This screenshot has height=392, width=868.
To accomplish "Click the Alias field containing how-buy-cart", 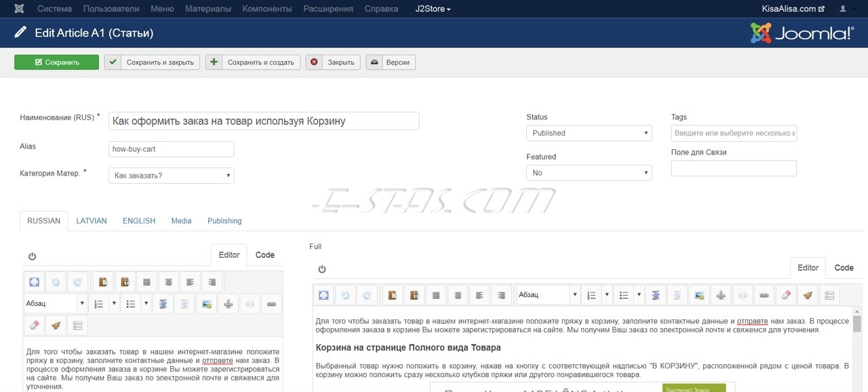I will click(x=171, y=149).
